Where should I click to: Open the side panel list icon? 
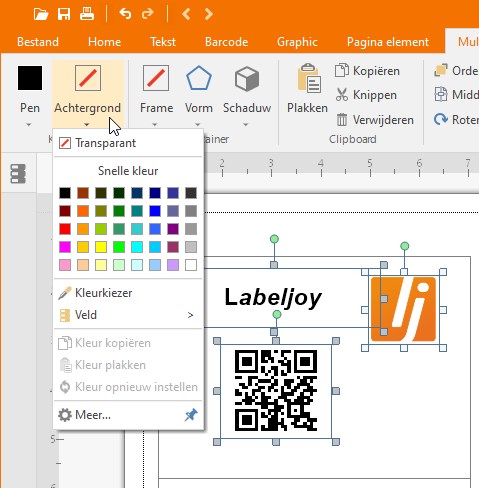[x=18, y=174]
